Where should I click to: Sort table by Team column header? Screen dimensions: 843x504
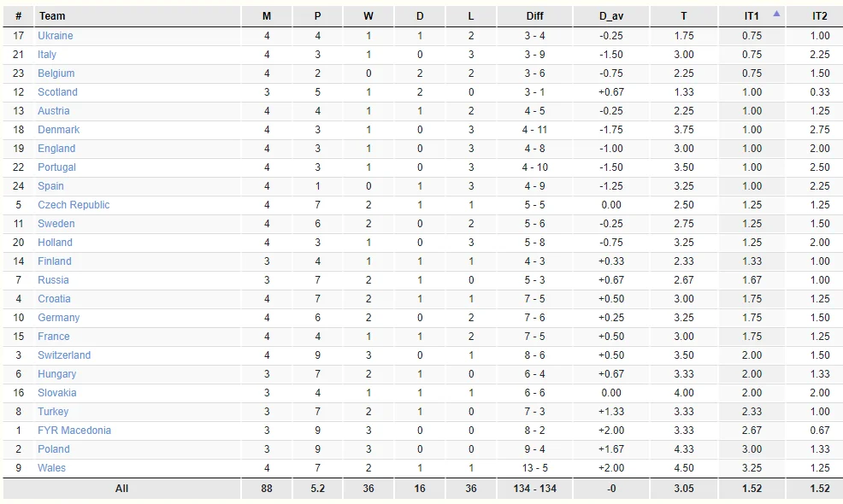52,16
